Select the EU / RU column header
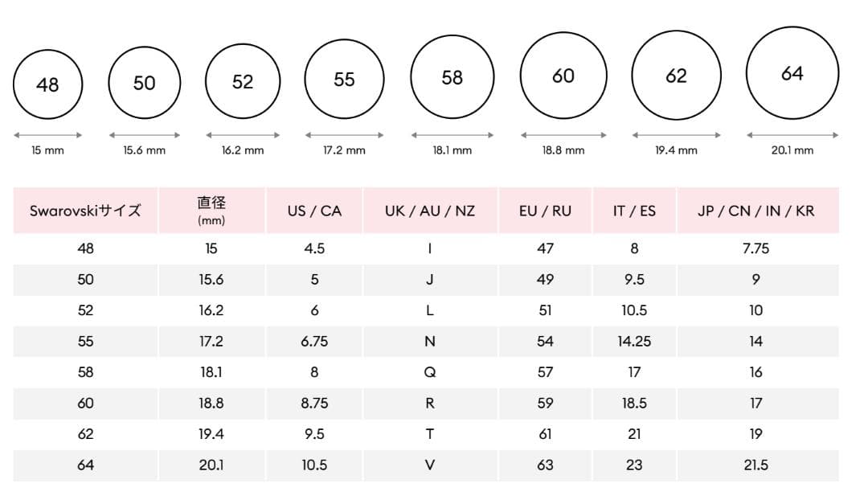Image resolution: width=868 pixels, height=496 pixels. point(545,211)
